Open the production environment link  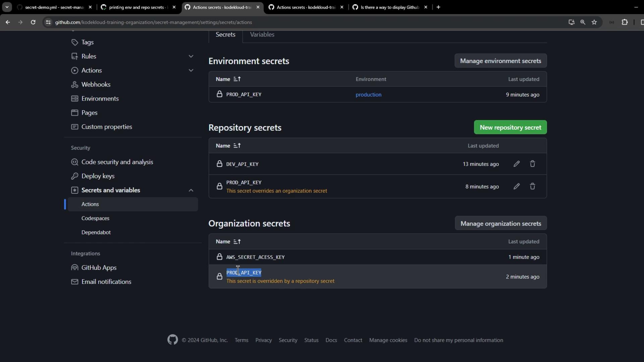(368, 95)
